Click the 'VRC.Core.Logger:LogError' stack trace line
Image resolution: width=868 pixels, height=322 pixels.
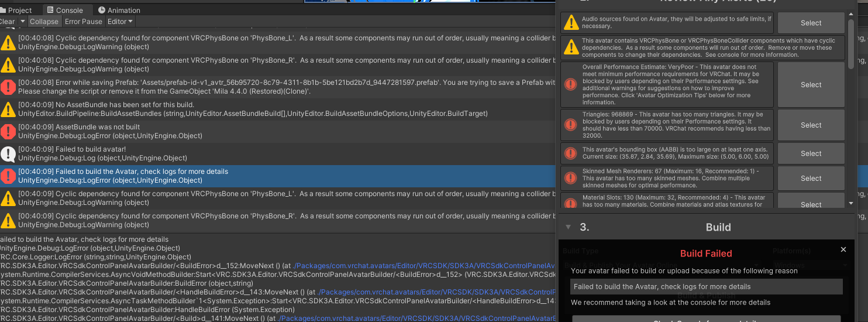[95, 257]
